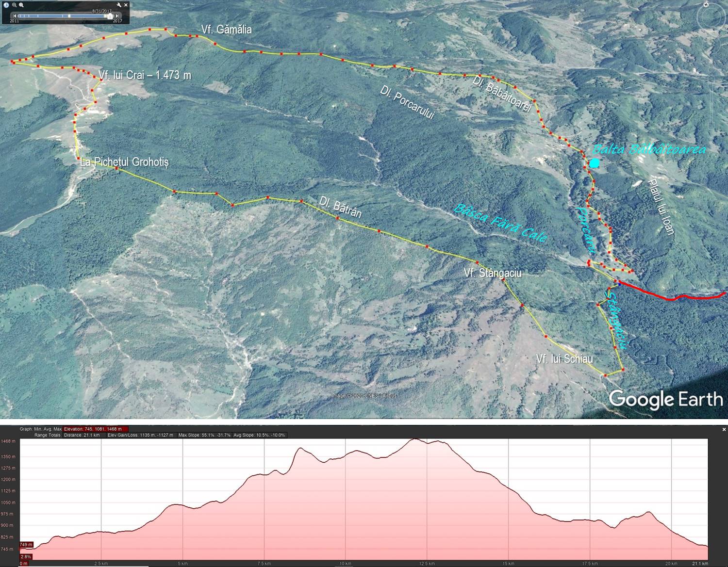The width and height of the screenshot is (728, 567).
Task: Click the Vf. Gămălia peak label
Action: pos(226,30)
